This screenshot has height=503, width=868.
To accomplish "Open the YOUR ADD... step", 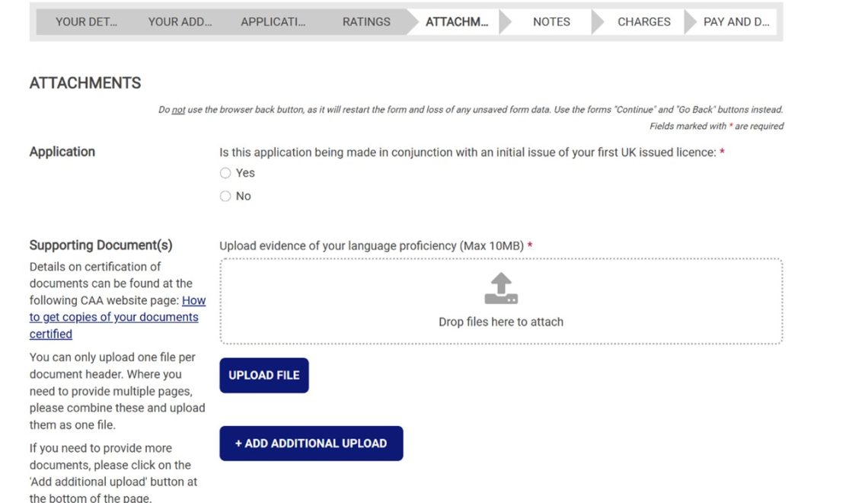I will 180,21.
